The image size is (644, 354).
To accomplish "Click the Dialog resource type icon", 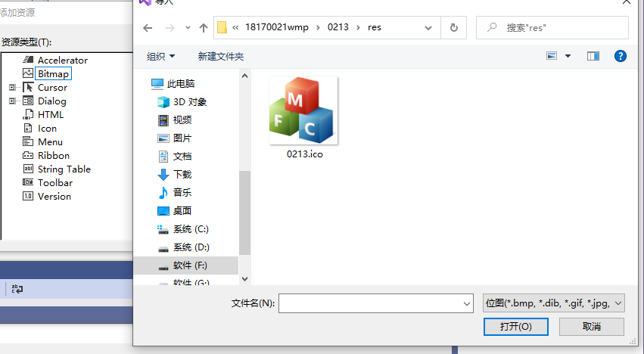I will pos(28,101).
